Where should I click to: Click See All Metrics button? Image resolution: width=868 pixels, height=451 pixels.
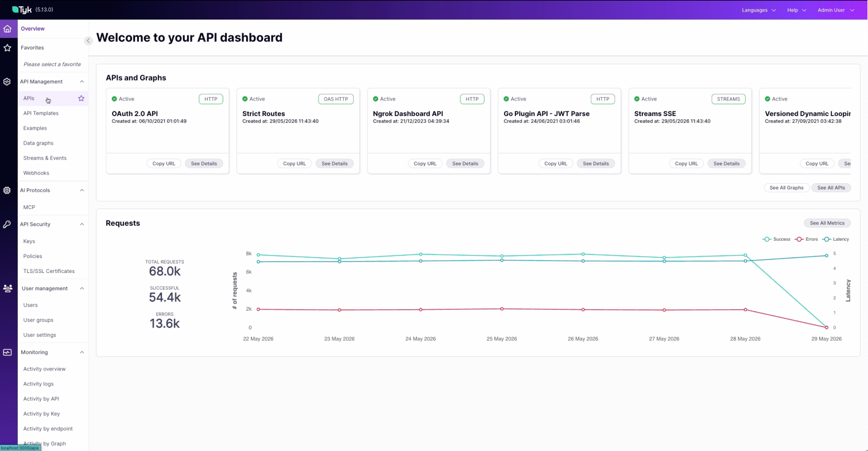827,223
